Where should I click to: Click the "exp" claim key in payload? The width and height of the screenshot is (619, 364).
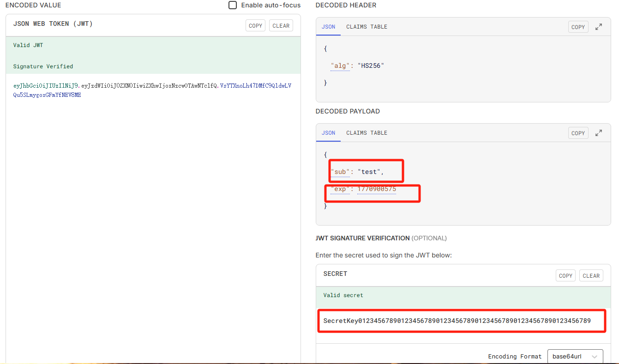click(x=340, y=189)
